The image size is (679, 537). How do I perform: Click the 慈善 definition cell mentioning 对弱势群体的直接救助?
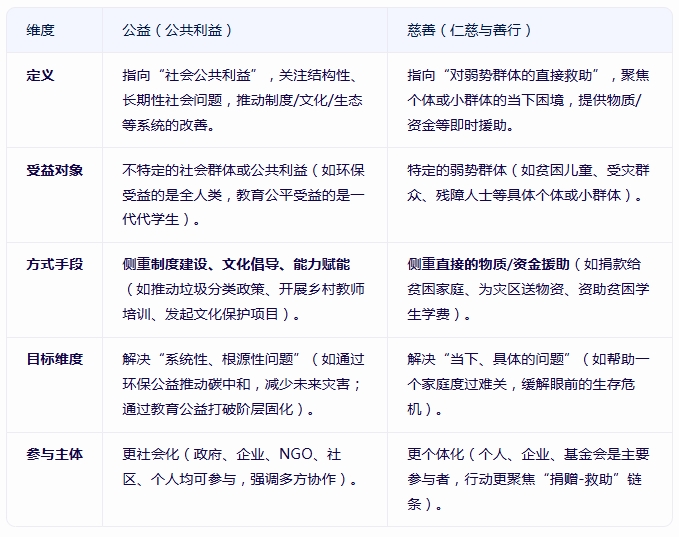click(528, 100)
